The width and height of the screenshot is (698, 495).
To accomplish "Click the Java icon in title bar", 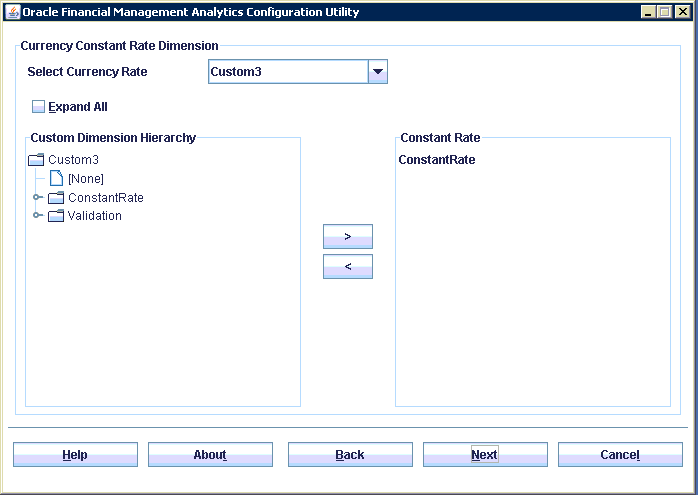I will pyautogui.click(x=12, y=12).
